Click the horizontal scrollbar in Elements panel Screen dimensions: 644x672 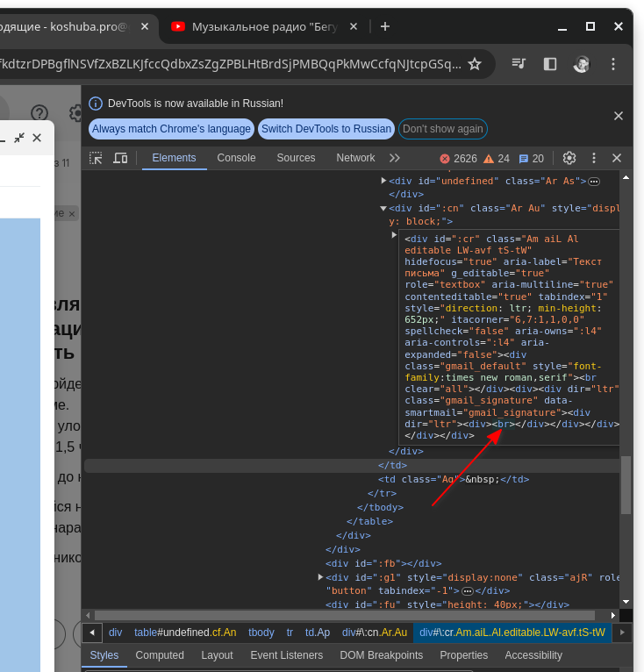tap(344, 616)
